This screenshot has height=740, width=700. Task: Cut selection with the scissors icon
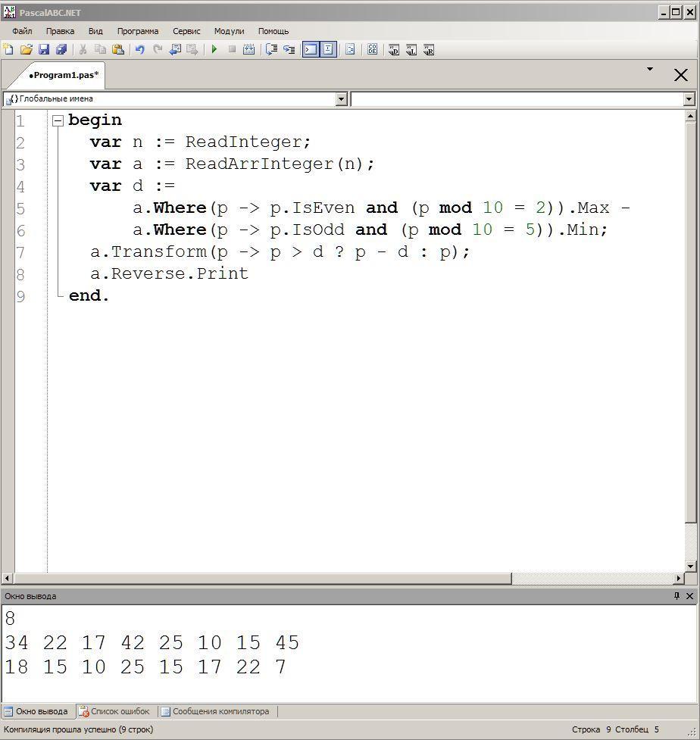coord(83,49)
